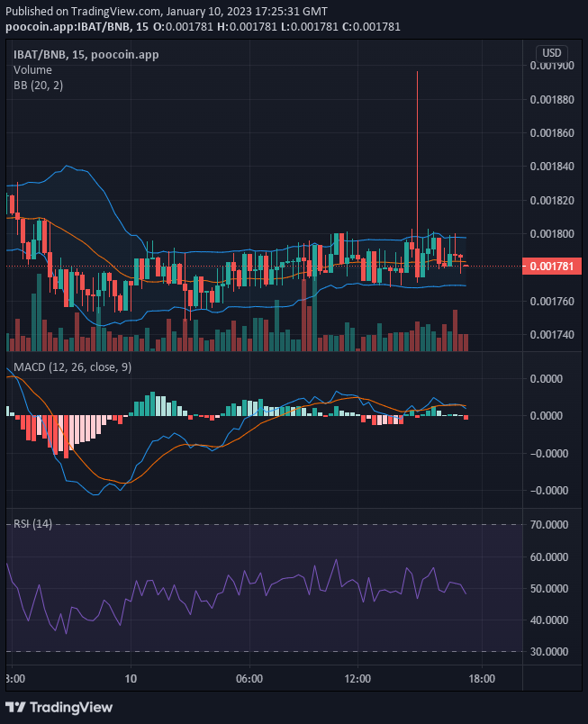Click the 40.0000 RSI axis label
This screenshot has width=588, height=724.
[x=548, y=620]
